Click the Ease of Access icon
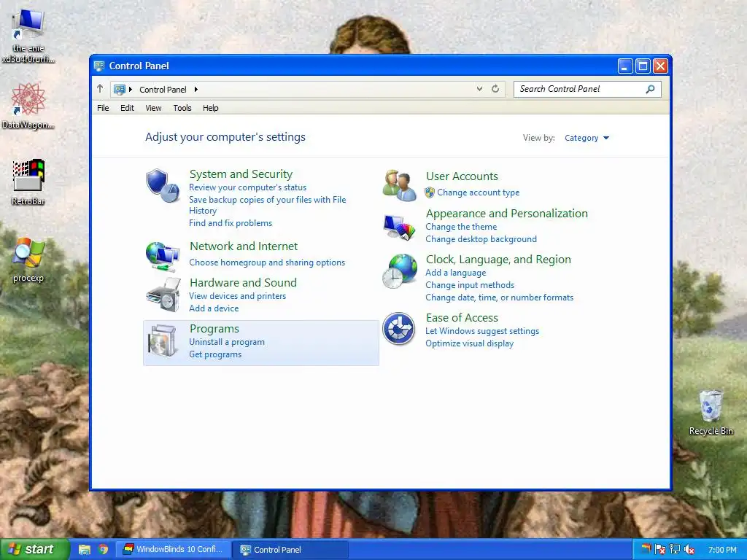Viewport: 747px width, 560px height. (x=399, y=329)
